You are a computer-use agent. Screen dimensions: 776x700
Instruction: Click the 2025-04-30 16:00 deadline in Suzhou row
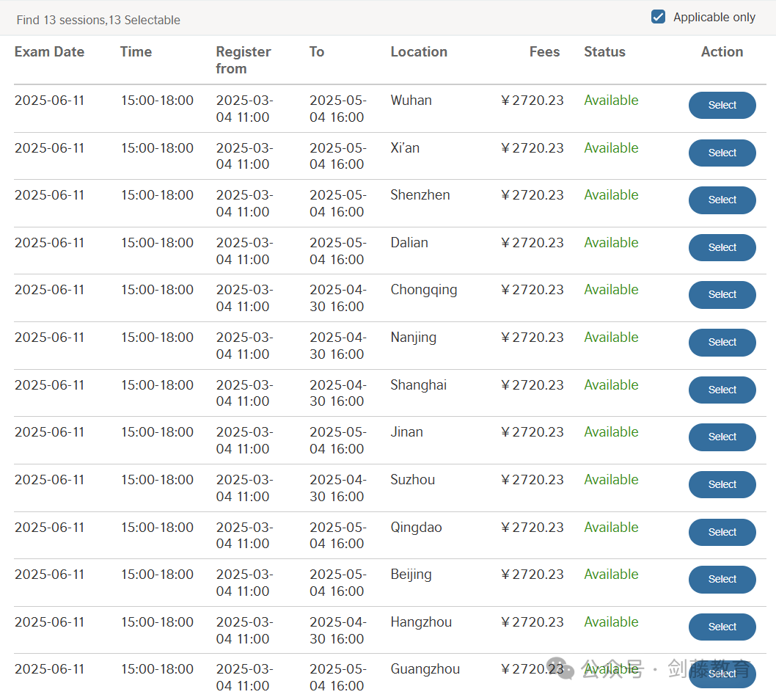[x=338, y=488]
